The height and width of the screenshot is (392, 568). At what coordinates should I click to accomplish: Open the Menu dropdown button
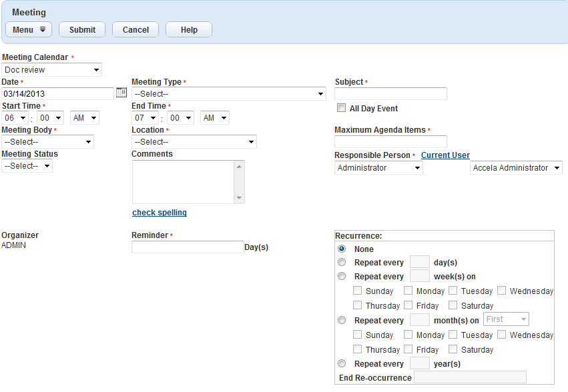(x=29, y=30)
